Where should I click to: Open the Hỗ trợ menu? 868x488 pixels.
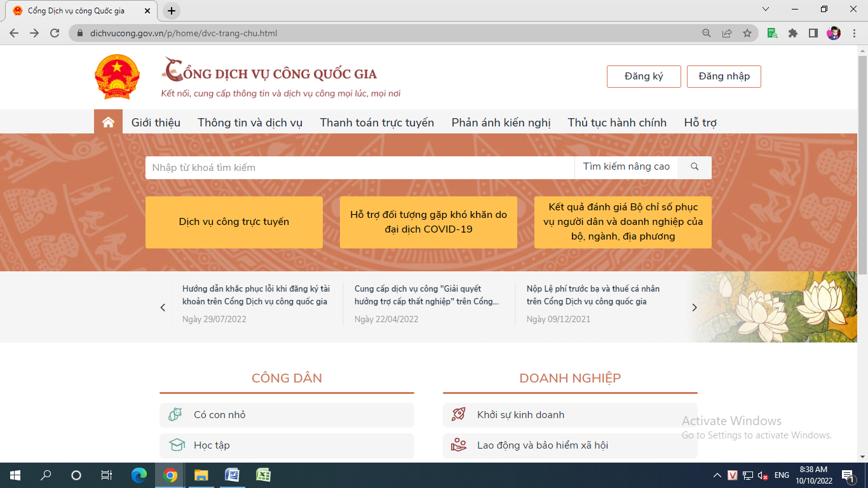tap(700, 123)
